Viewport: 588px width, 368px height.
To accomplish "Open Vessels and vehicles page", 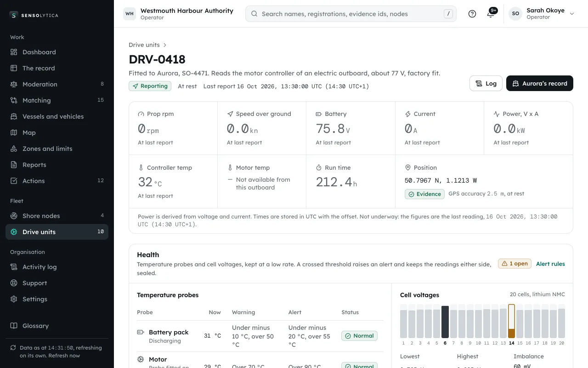I will coord(57,116).
